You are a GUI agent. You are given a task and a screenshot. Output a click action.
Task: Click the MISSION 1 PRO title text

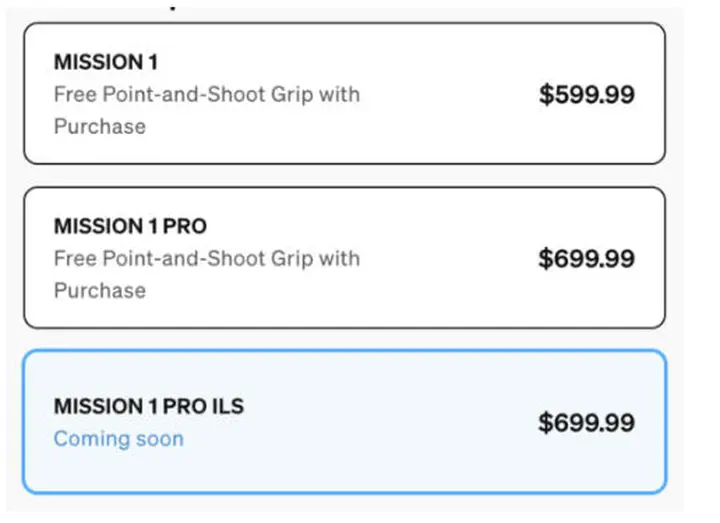click(130, 226)
